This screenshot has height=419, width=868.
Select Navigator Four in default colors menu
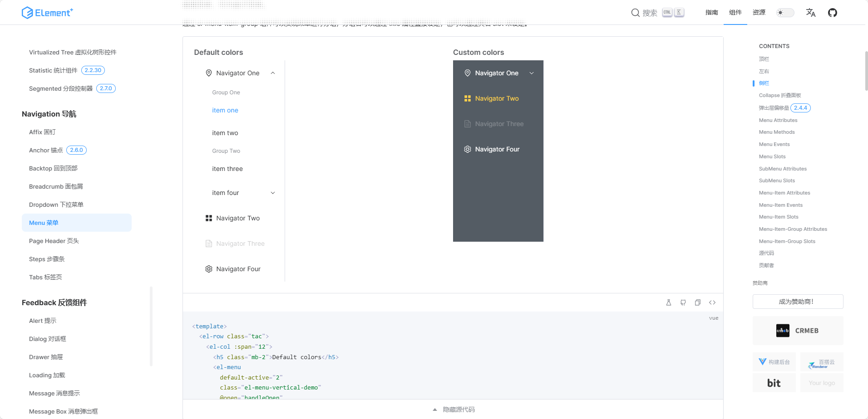click(238, 269)
